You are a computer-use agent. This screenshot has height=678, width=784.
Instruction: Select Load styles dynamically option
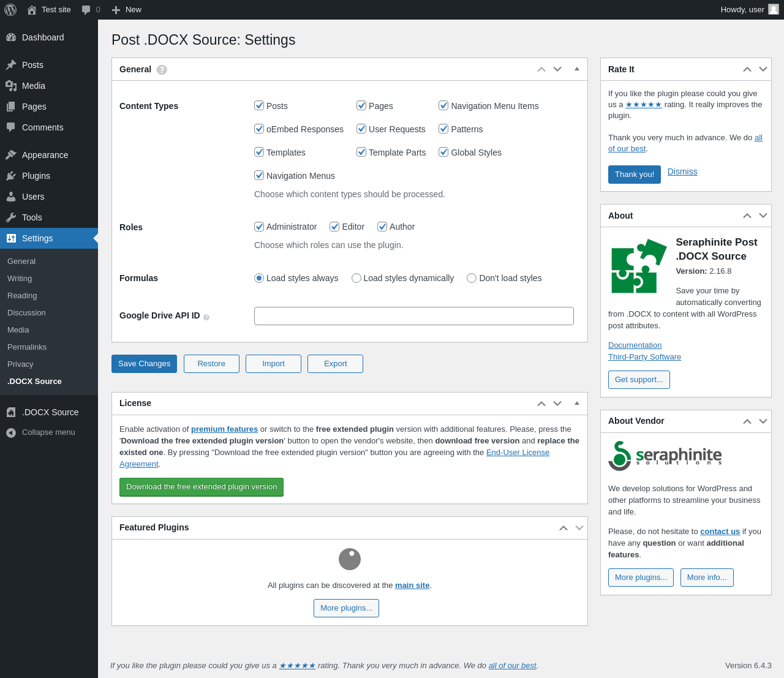pos(356,278)
